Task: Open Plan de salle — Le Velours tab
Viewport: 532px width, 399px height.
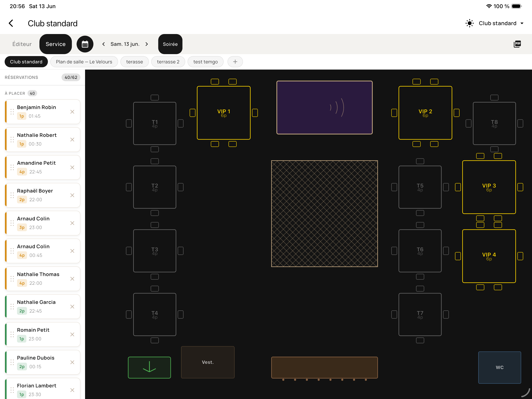Action: tap(84, 62)
